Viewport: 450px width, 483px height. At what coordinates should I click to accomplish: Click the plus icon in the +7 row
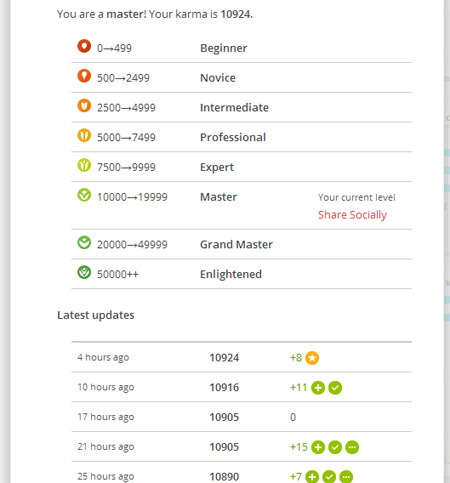coord(312,477)
